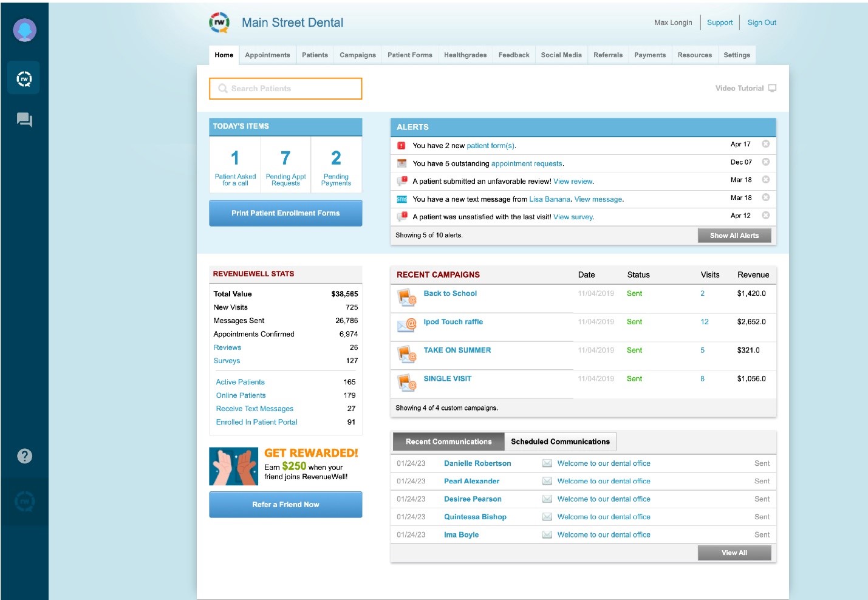Click the high-five Get Rewarded image
868x600 pixels.
pos(234,466)
